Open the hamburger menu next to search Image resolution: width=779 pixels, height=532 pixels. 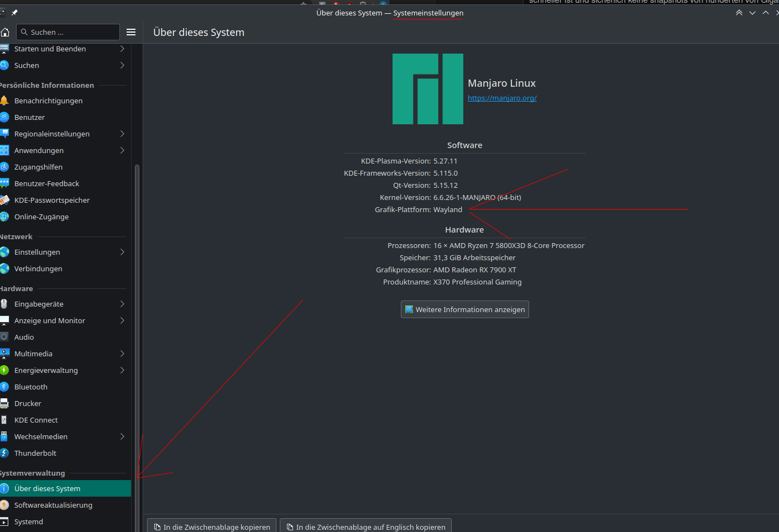pos(131,32)
